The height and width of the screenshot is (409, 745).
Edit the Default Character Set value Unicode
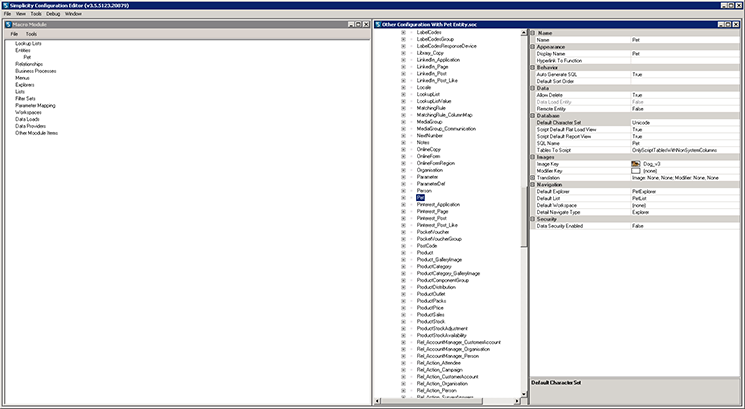coord(685,123)
